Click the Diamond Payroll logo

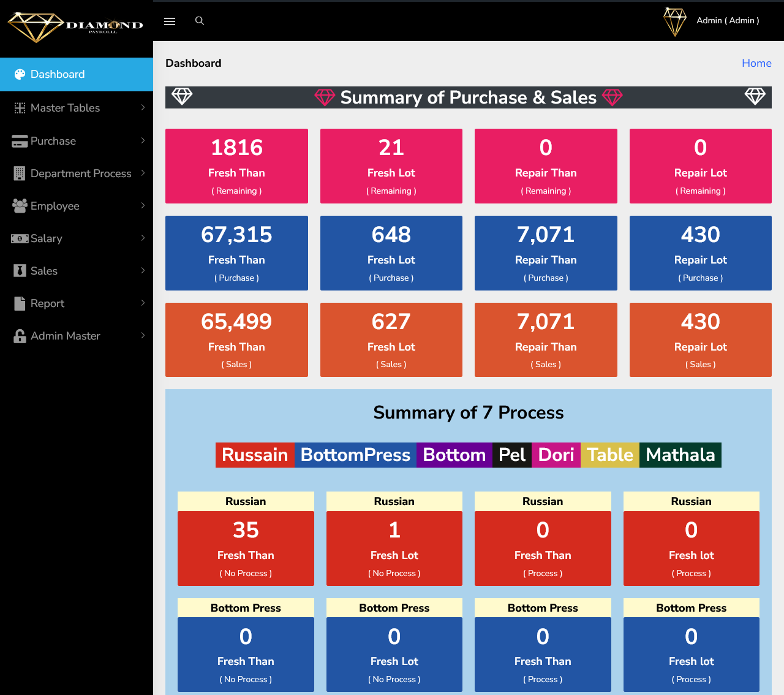[x=75, y=27]
